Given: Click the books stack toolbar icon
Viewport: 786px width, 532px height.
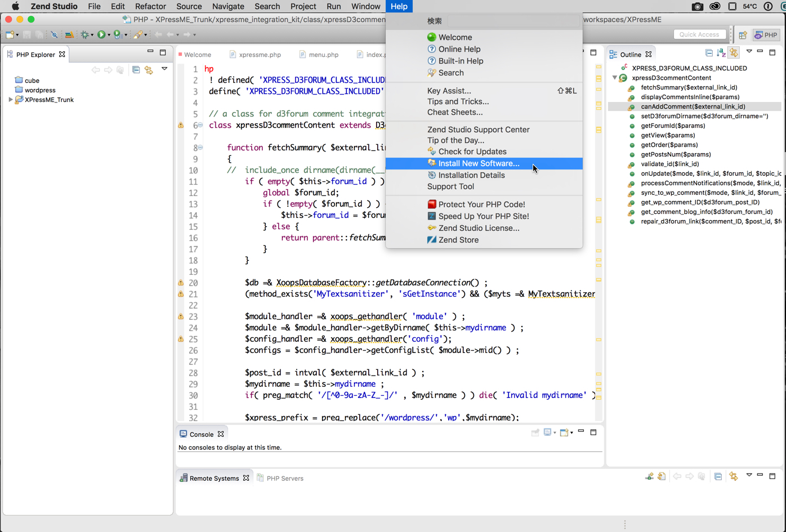Looking at the screenshot, I should point(69,35).
